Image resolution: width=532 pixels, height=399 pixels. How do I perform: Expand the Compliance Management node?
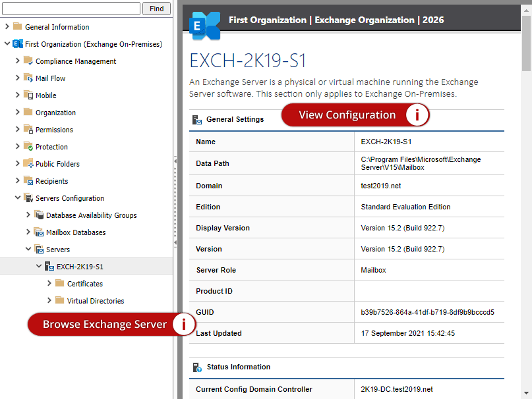[18, 61]
